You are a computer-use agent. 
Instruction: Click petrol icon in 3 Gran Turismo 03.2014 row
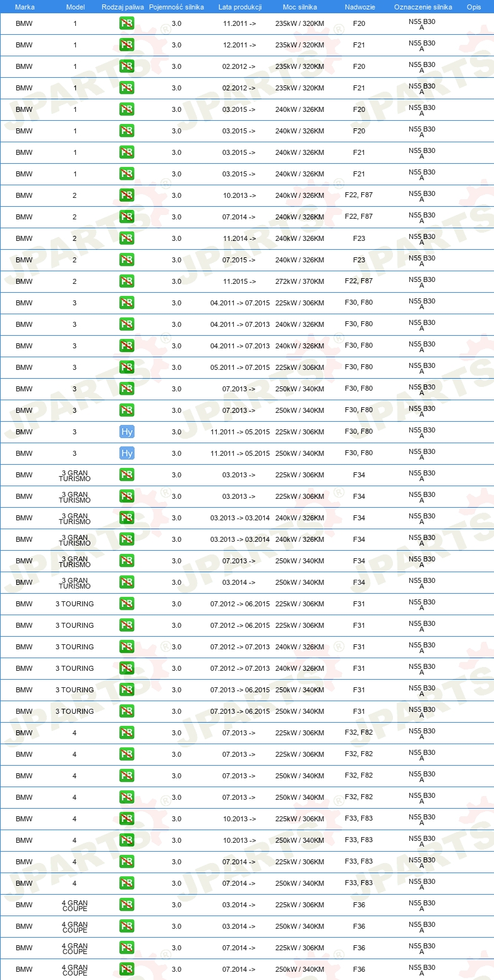126,582
